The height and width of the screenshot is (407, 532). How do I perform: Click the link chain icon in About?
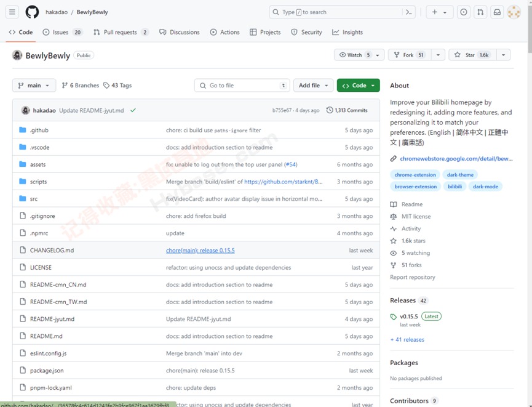tap(393, 158)
